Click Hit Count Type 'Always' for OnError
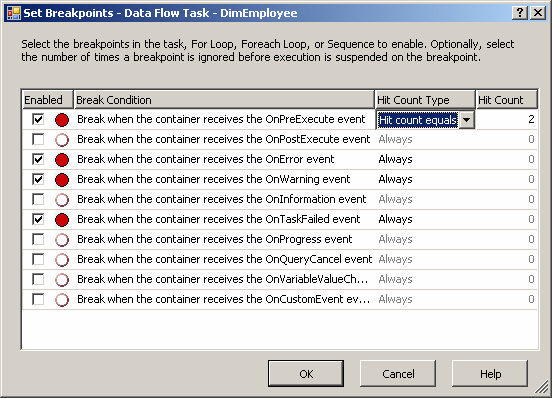 point(395,159)
